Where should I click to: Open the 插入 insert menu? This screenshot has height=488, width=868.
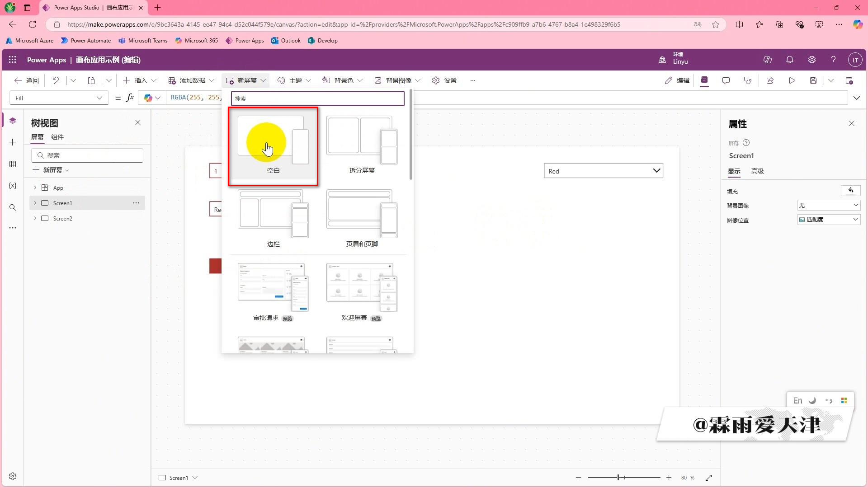click(140, 80)
